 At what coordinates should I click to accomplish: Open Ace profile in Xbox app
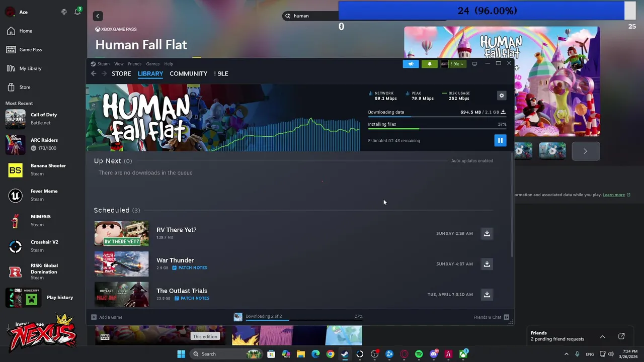pyautogui.click(x=16, y=12)
